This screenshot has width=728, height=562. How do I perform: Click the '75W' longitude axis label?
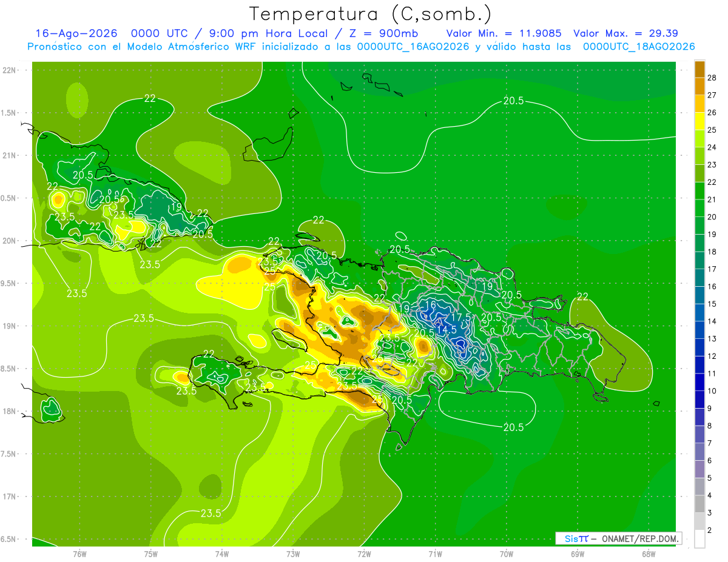coord(151,554)
